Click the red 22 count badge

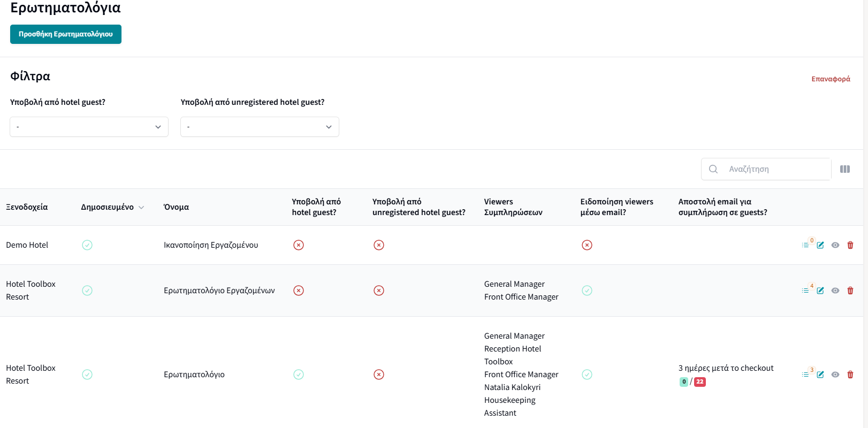(x=700, y=382)
